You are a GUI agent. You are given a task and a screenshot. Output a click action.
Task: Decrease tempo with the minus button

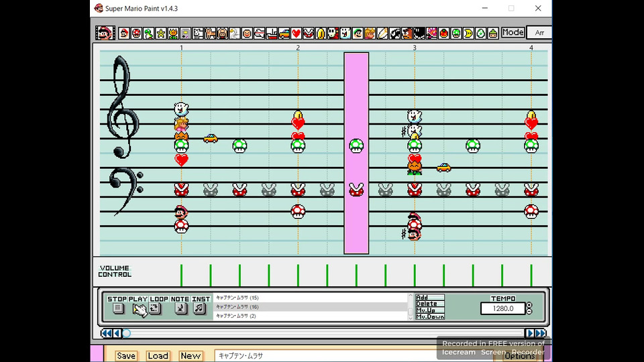pos(529,312)
